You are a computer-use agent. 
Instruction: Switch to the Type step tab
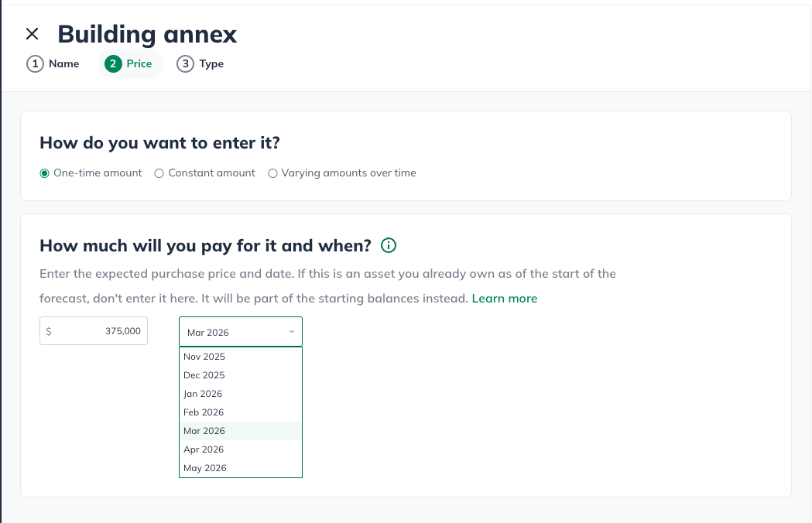click(x=200, y=63)
